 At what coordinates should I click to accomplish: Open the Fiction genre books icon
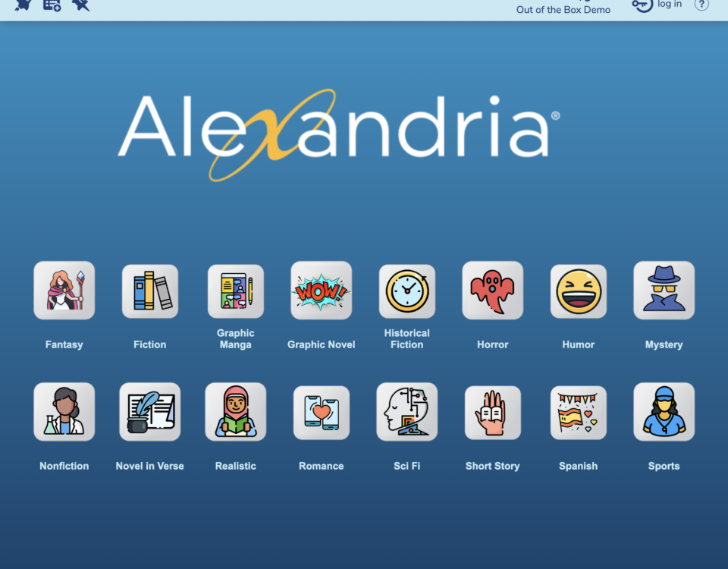150,291
